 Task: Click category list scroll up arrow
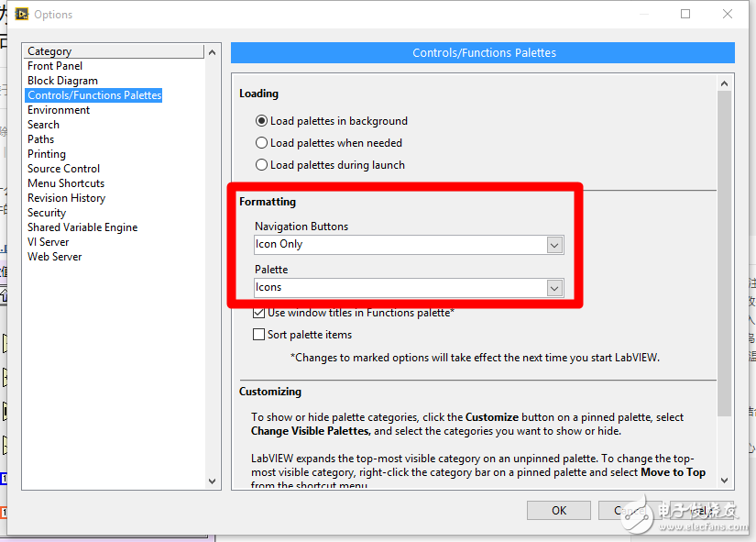(x=213, y=52)
